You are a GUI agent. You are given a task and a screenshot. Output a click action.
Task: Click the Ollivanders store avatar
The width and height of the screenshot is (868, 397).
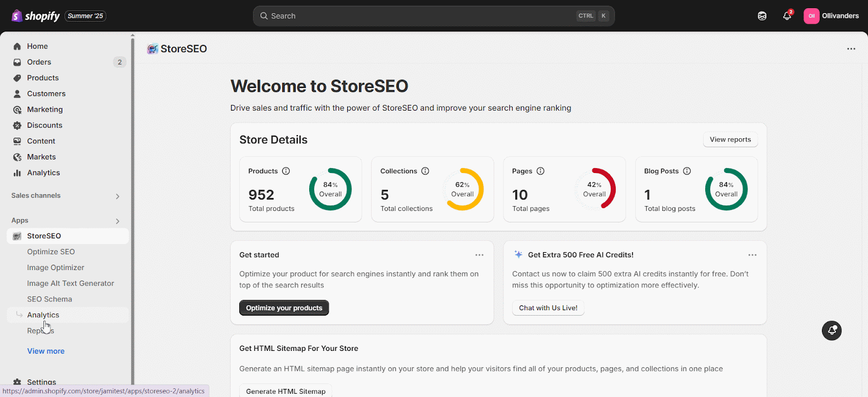[x=812, y=16]
